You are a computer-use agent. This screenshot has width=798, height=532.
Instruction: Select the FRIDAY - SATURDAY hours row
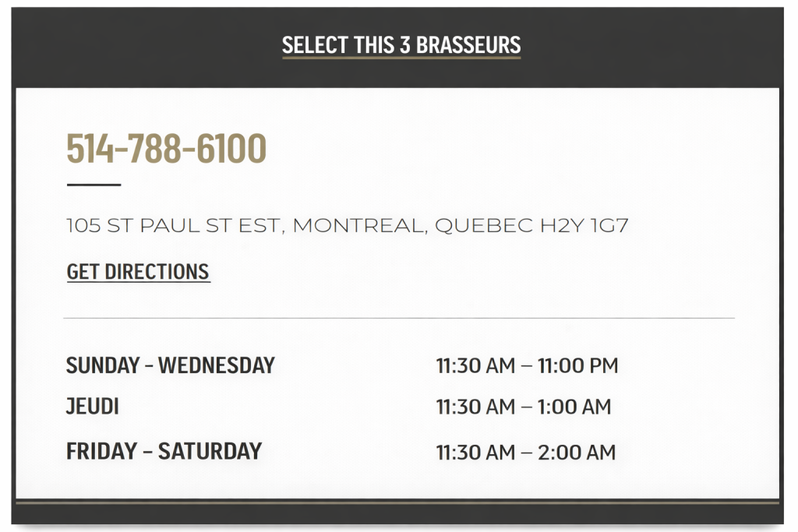pos(164,451)
